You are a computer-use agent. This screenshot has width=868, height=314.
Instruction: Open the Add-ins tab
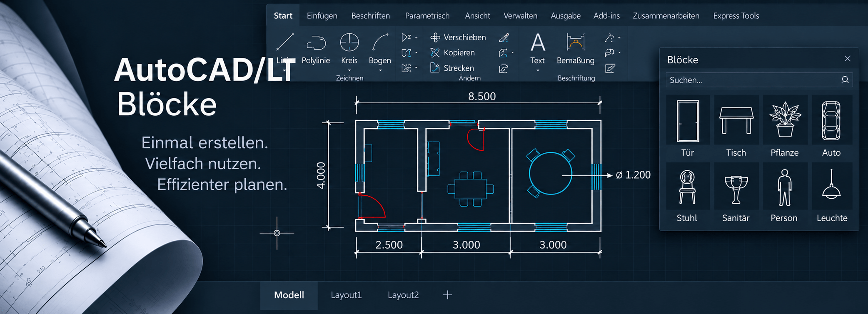pos(606,16)
